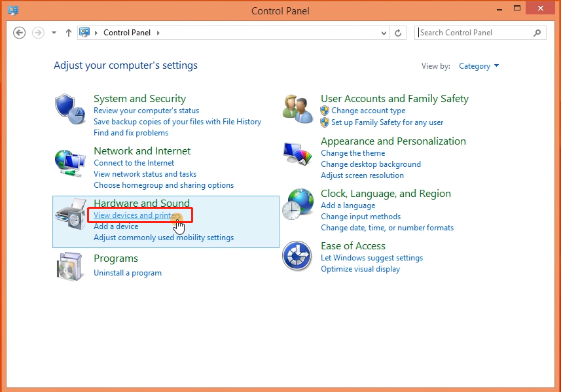Expand the chevron after Control Panel breadcrumb
561x392 pixels.
click(158, 33)
